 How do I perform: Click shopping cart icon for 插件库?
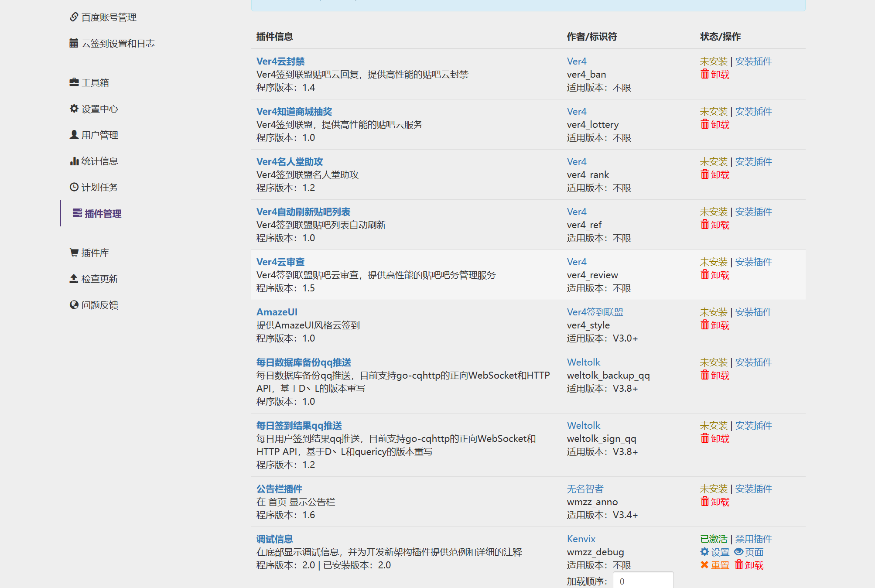[74, 253]
